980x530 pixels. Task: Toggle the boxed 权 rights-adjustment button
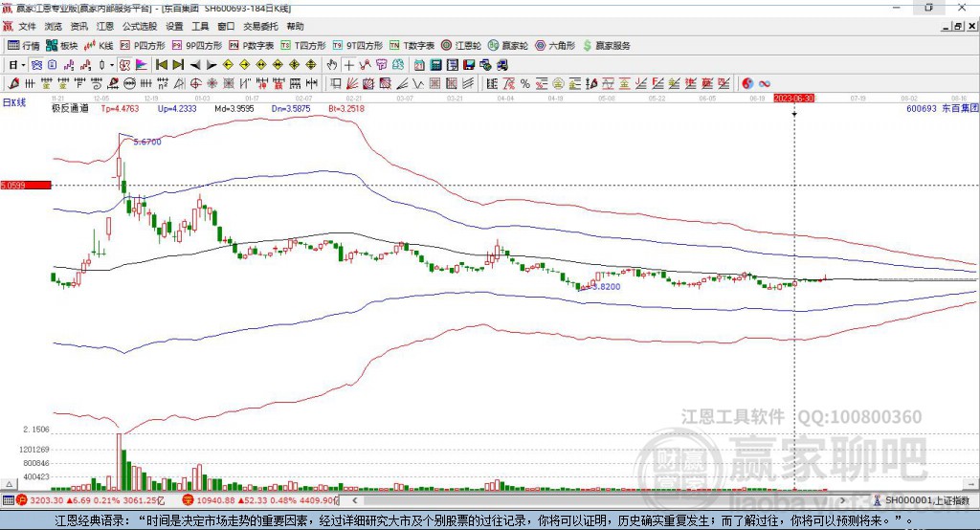(125, 65)
